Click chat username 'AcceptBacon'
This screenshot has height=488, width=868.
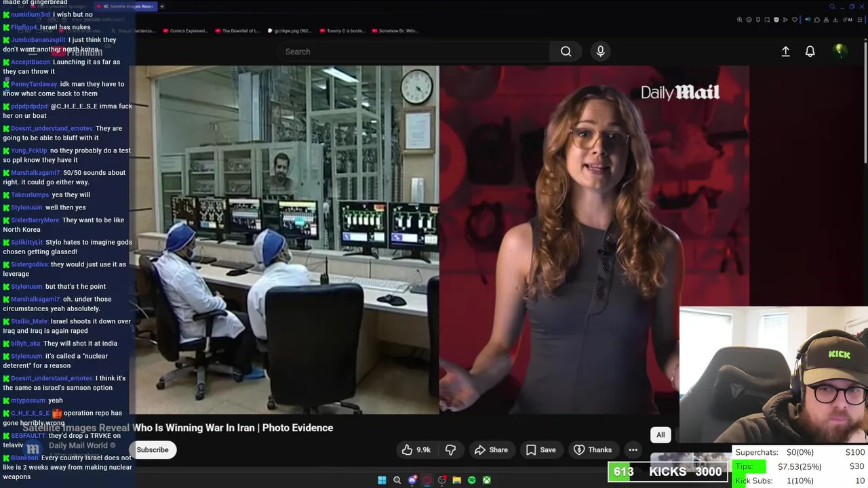[31, 62]
